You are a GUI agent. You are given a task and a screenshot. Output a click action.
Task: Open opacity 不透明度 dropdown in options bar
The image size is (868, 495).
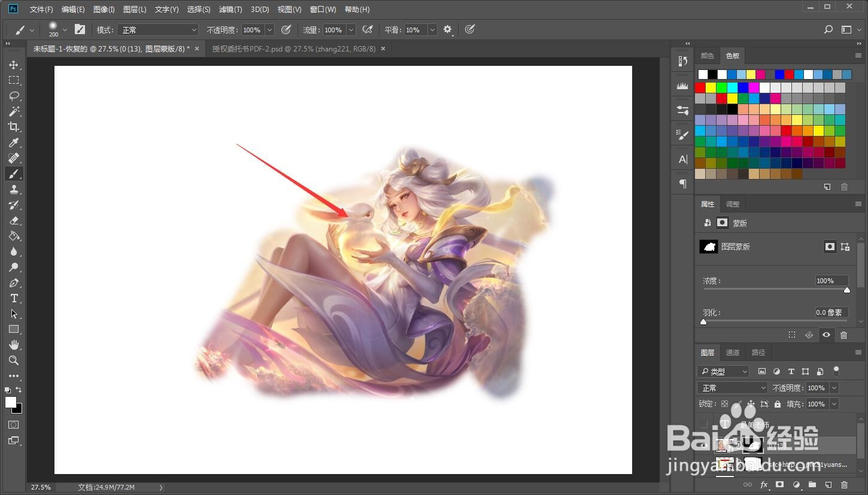click(x=269, y=29)
